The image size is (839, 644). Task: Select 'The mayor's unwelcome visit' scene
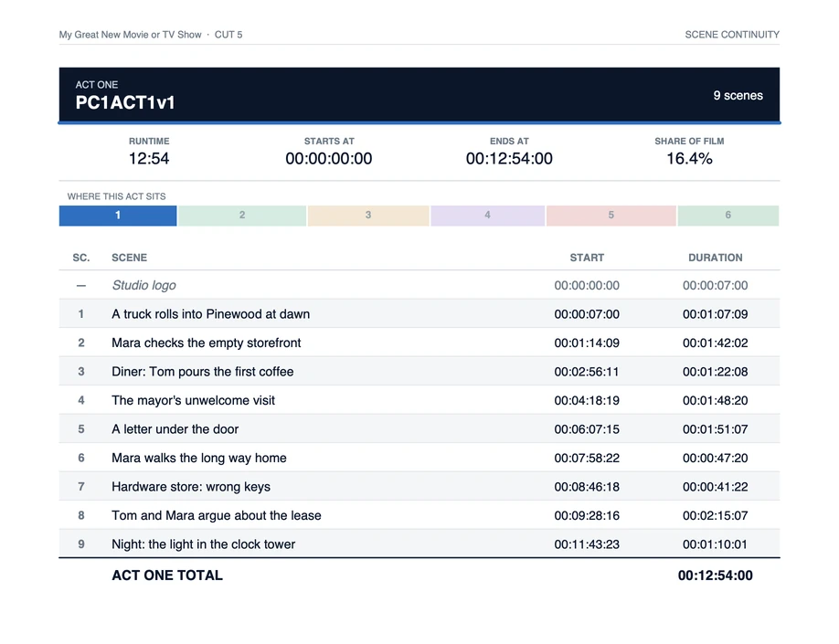point(419,401)
